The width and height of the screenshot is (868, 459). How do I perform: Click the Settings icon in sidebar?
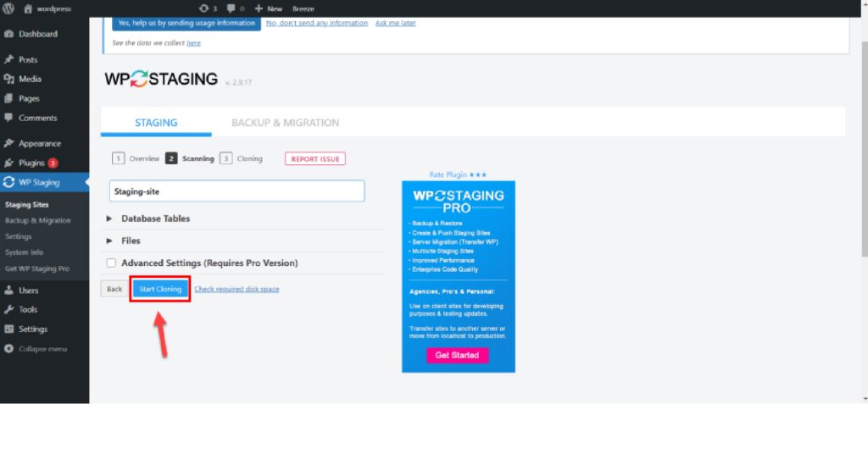[8, 329]
